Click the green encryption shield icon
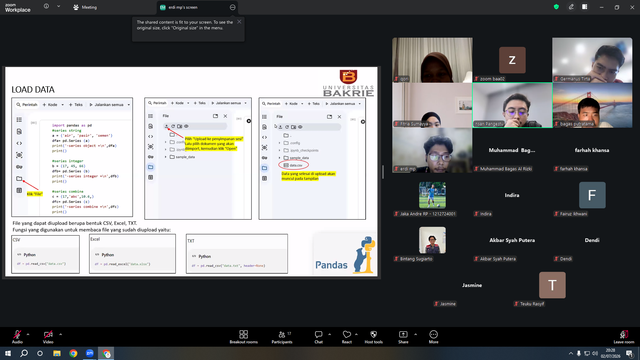 coord(556,7)
